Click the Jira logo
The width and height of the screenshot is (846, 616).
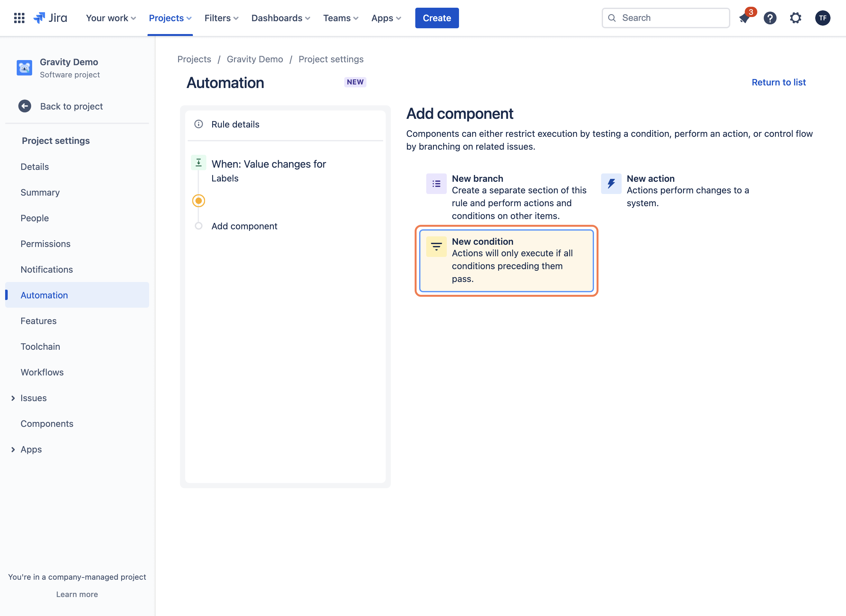(50, 18)
